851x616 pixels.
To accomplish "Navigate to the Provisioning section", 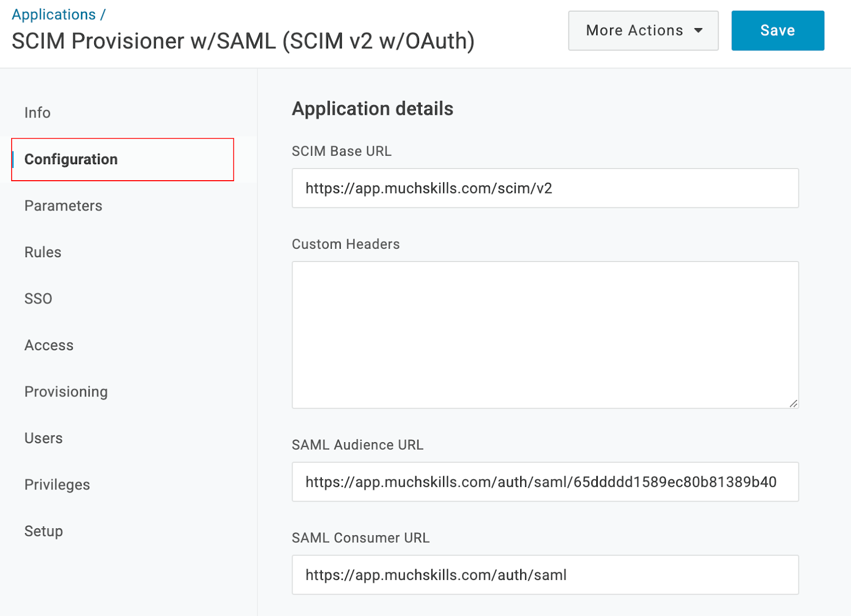I will tap(66, 392).
